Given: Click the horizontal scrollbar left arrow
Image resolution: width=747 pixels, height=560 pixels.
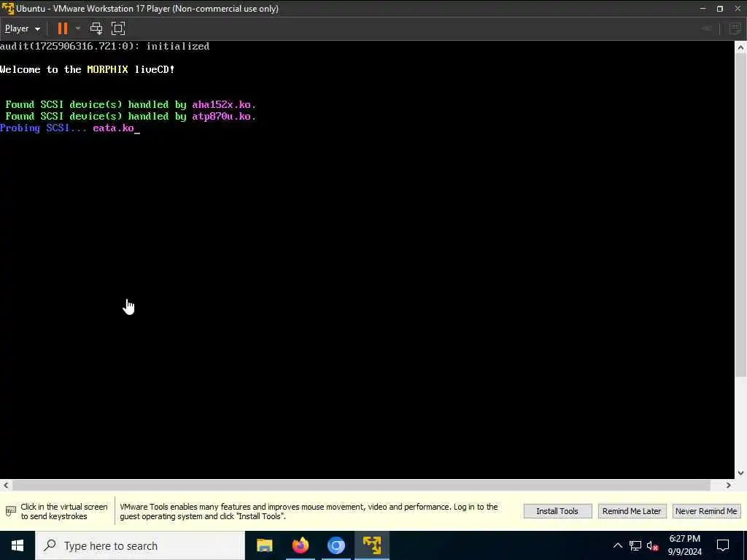Looking at the screenshot, I should (6, 485).
